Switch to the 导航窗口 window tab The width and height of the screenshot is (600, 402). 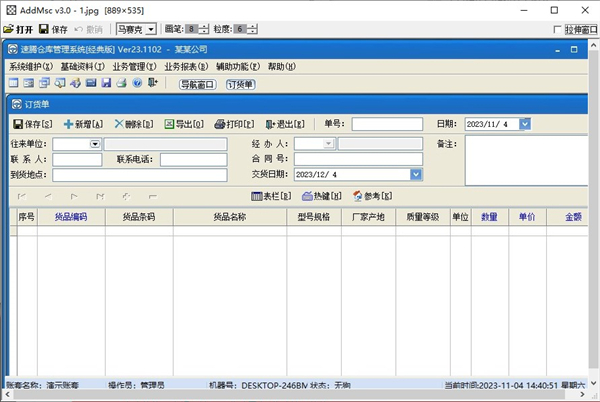click(x=197, y=85)
